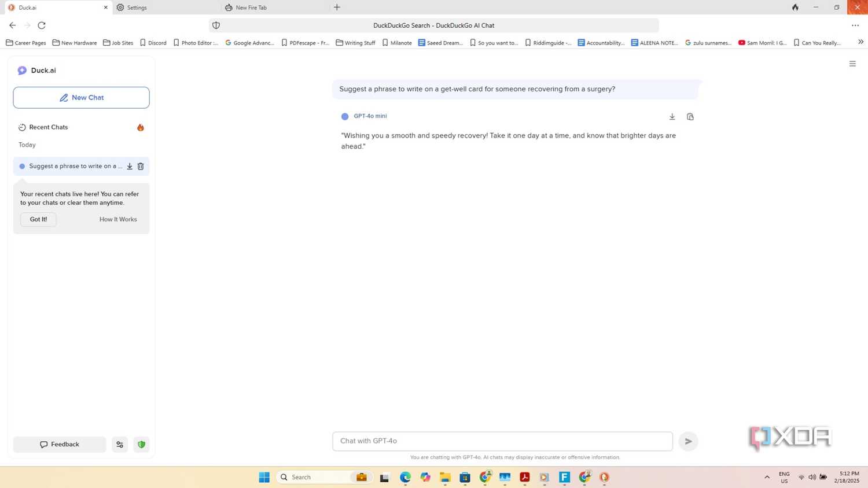868x488 pixels.
Task: Open the Can You Really... bookmark
Action: (817, 43)
